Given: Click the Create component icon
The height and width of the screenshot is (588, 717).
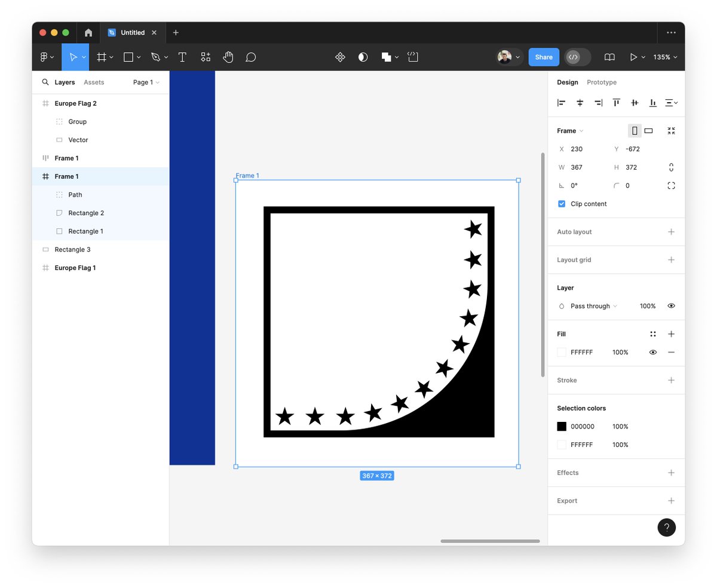Looking at the screenshot, I should coord(340,57).
